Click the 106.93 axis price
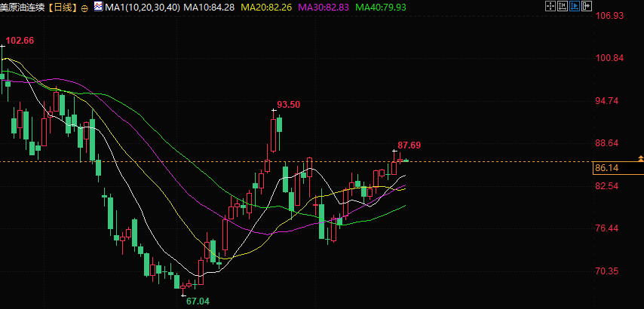This screenshot has height=309, width=644. tap(609, 16)
